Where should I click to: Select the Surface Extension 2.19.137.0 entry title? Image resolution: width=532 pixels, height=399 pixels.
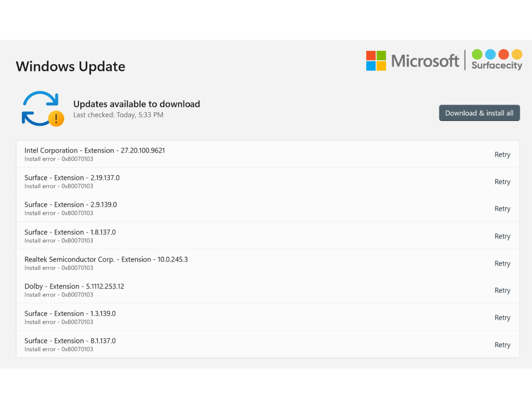72,178
